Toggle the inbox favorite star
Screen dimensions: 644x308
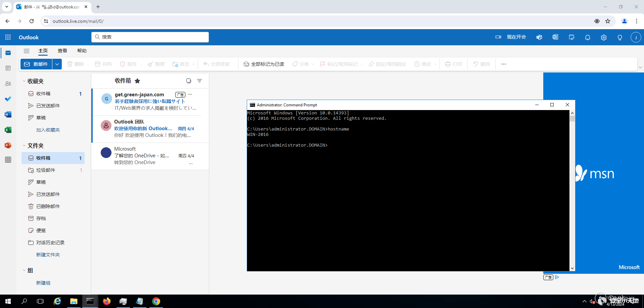[x=137, y=81]
